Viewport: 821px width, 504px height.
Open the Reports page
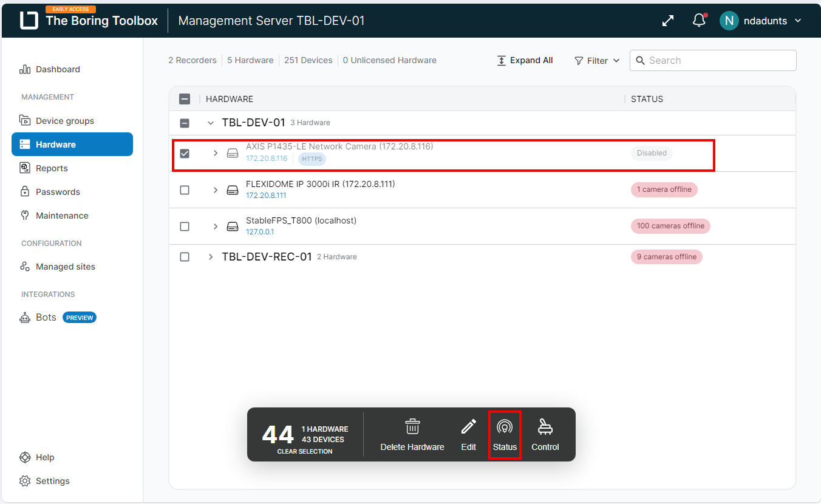pyautogui.click(x=52, y=168)
